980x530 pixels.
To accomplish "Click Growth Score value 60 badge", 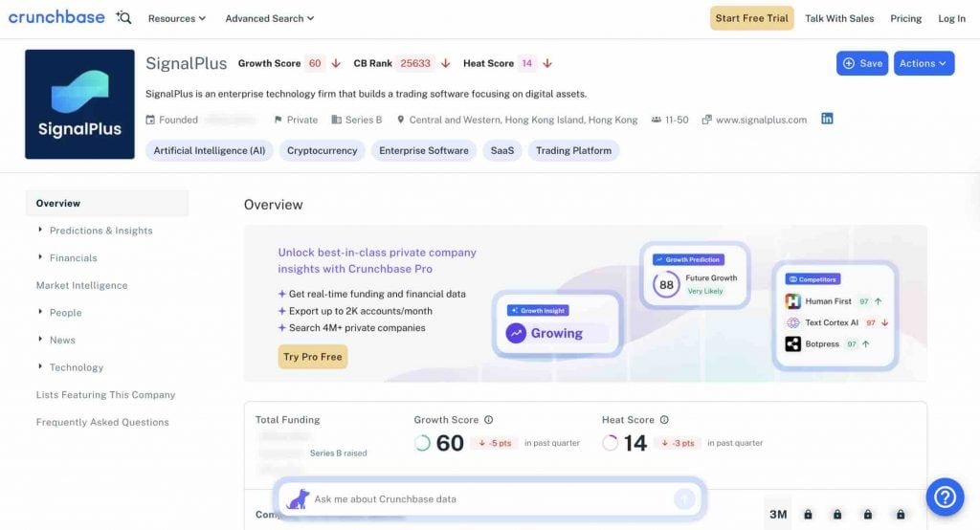I will click(314, 63).
